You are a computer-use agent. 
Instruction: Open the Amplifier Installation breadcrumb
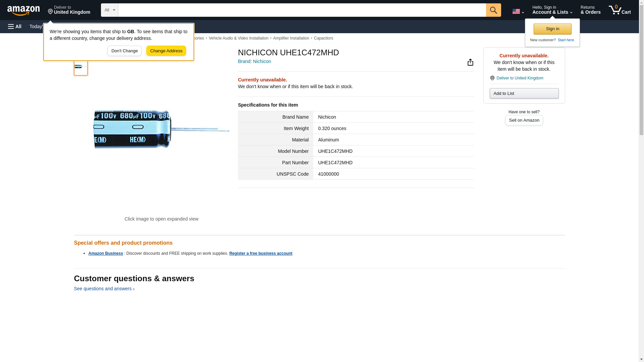(291, 38)
